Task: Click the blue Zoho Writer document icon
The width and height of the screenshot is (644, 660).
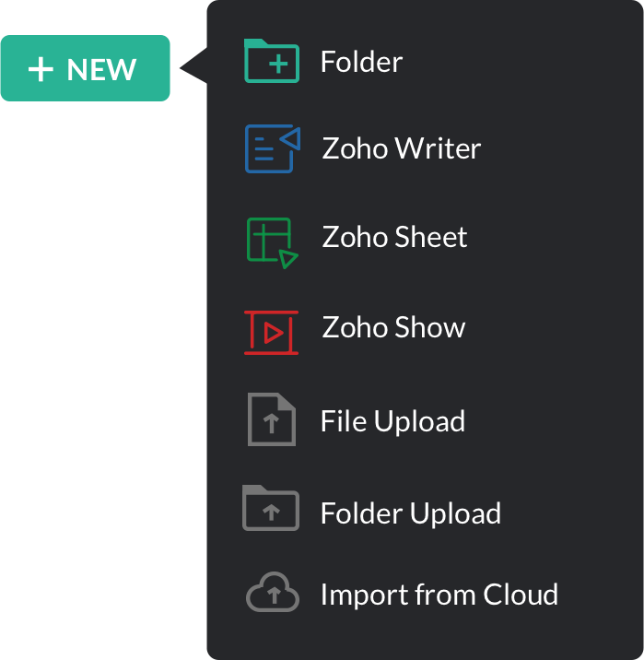Action: tap(272, 149)
